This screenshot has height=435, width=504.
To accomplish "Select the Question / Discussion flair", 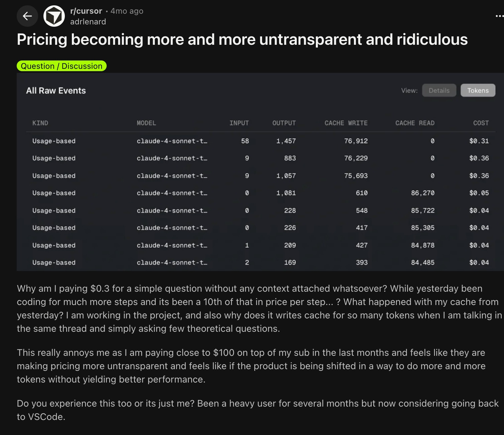I will tap(61, 66).
